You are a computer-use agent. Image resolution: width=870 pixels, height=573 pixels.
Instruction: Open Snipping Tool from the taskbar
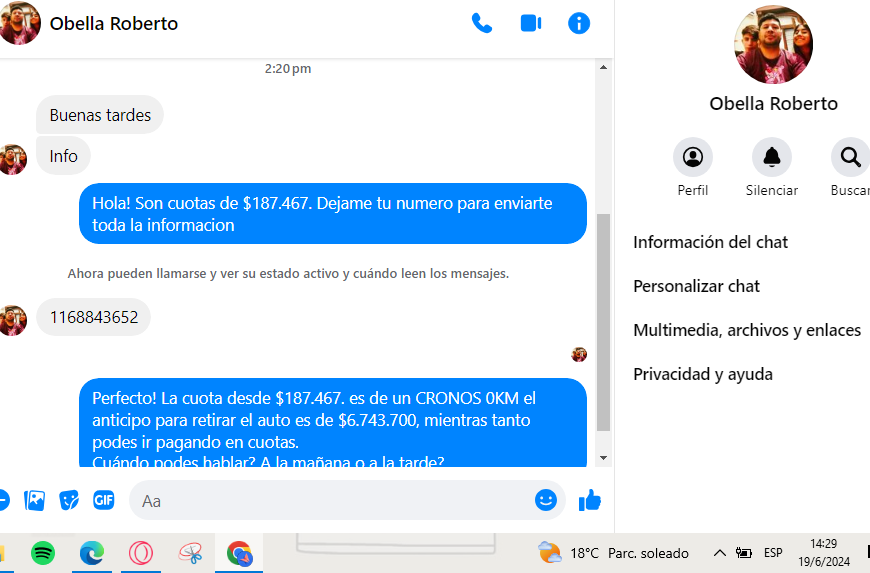[x=190, y=553]
